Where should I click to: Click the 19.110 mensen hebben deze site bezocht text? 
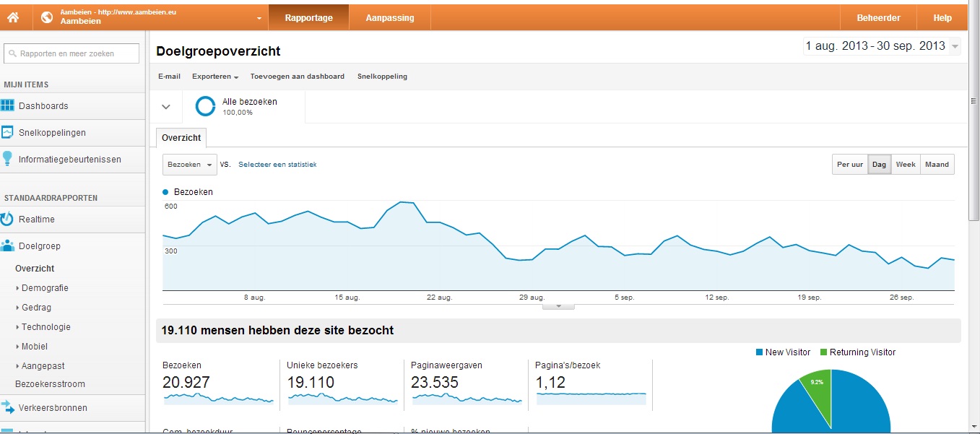[277, 331]
